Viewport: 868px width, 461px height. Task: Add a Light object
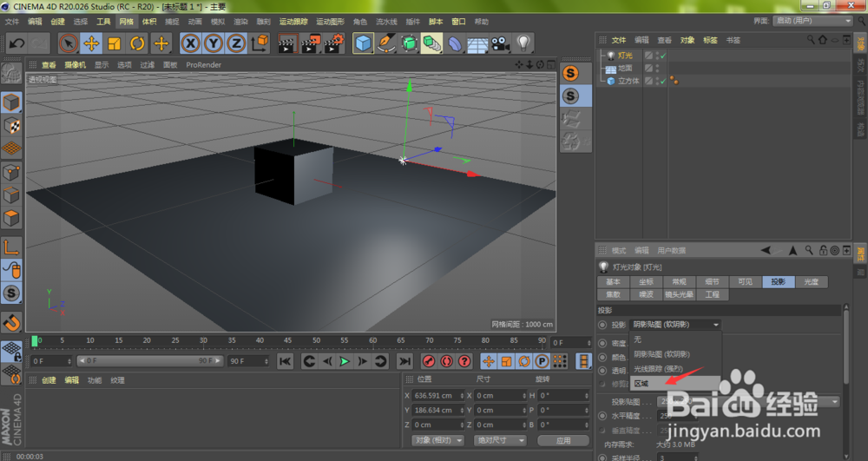pos(523,43)
